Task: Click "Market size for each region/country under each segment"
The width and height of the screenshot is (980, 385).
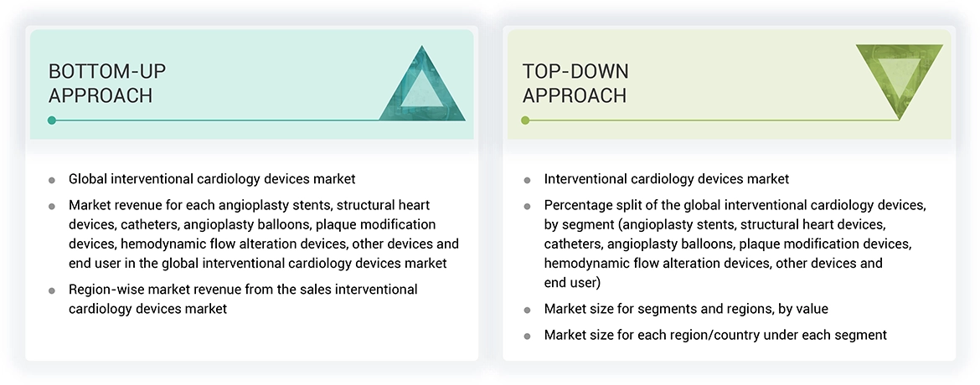Action: (x=715, y=335)
